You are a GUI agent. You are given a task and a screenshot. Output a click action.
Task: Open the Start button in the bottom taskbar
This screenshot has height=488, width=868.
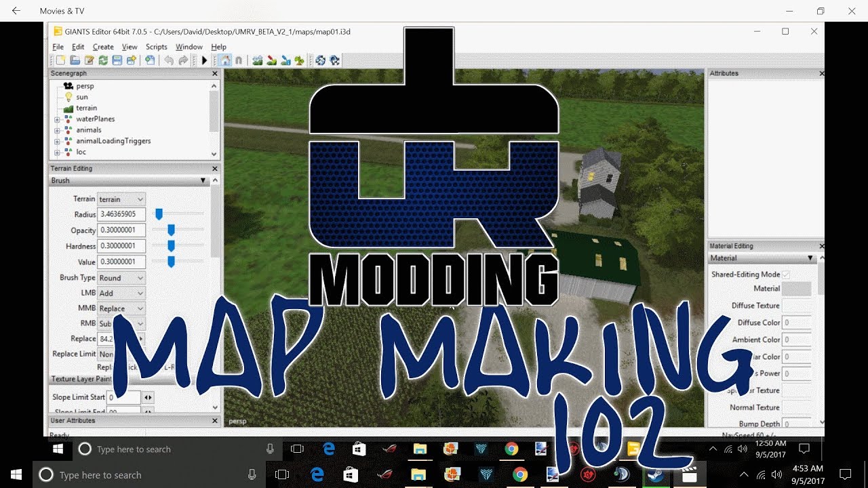[x=16, y=474]
